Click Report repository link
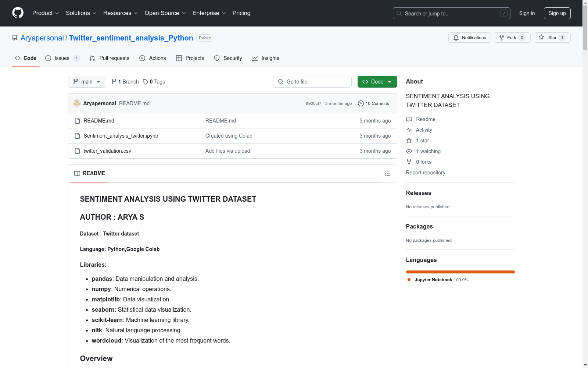The height and width of the screenshot is (368, 588). 426,173
